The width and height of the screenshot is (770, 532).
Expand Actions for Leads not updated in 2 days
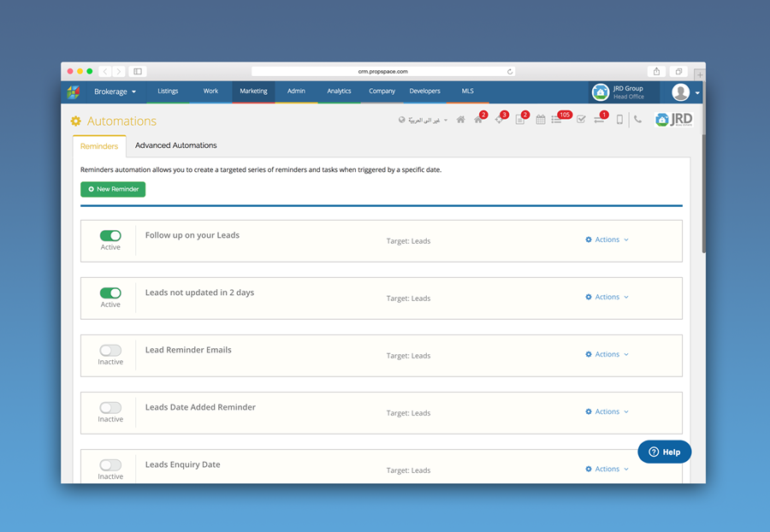pos(607,297)
